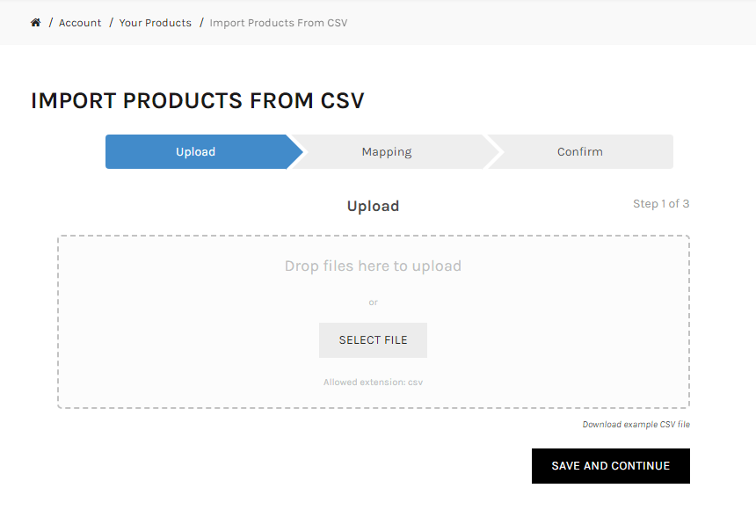Click the slash separator before Account
Screen dimensions: 756x532
[x=50, y=23]
